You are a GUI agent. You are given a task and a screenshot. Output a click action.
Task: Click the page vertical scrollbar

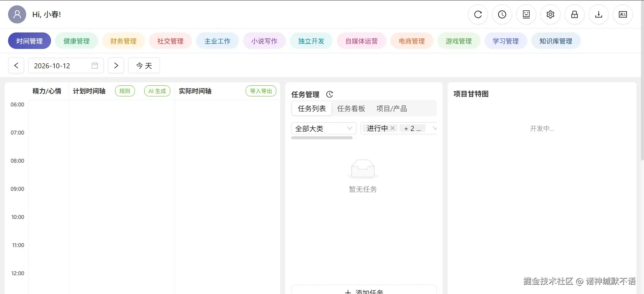pyautogui.click(x=642, y=80)
